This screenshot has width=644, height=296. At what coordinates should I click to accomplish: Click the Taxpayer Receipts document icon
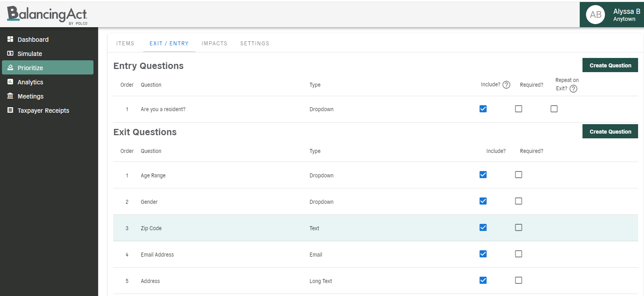coord(10,110)
